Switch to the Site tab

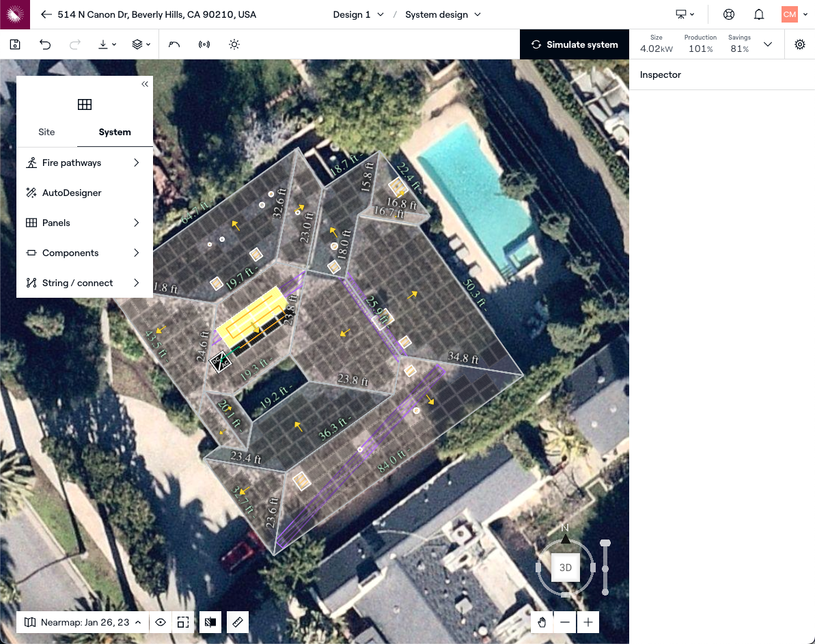click(46, 132)
